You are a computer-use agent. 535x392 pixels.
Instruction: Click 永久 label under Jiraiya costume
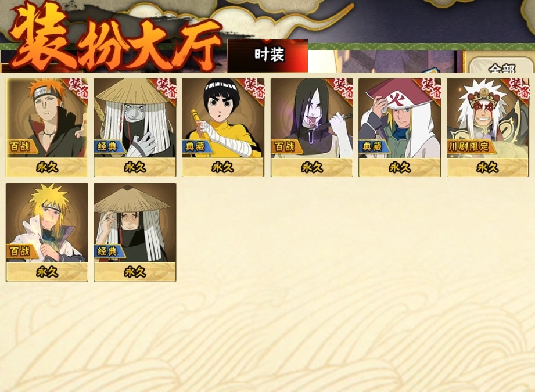click(x=487, y=167)
